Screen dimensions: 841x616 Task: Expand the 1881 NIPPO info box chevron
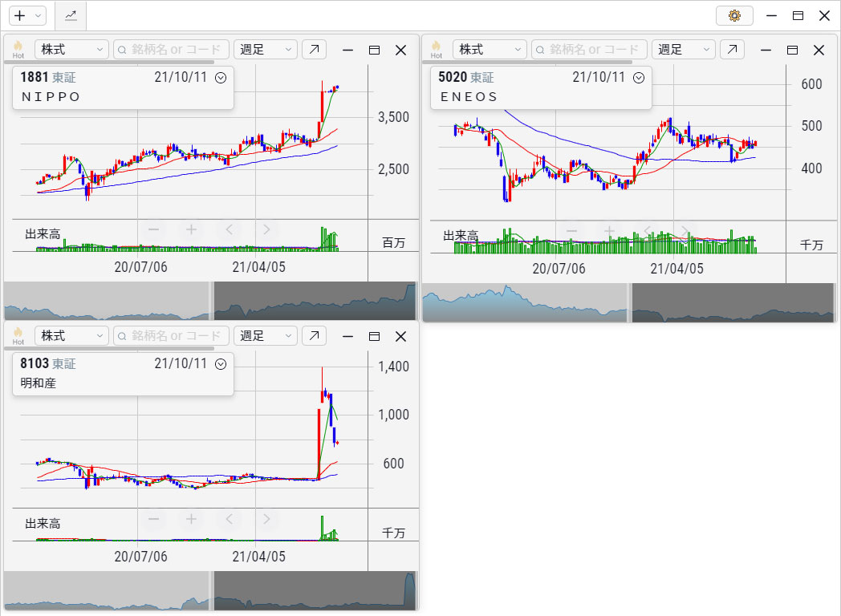tap(221, 78)
